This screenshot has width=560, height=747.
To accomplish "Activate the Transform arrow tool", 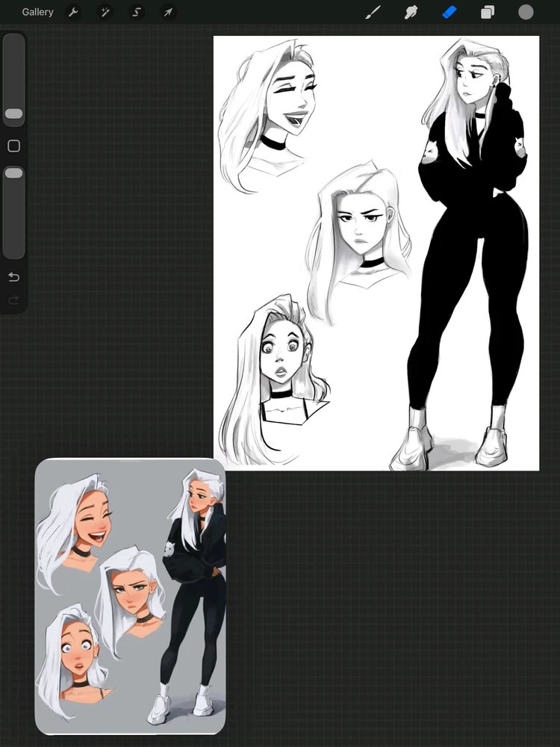I will (x=168, y=12).
